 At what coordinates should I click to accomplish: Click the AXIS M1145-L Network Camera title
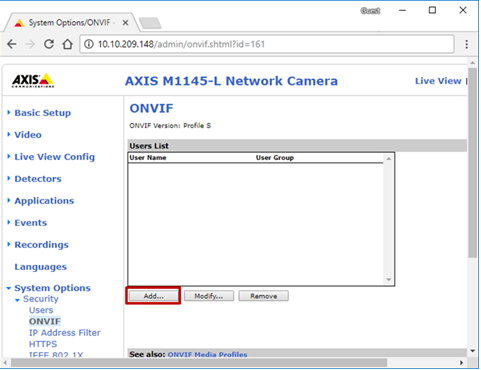(x=231, y=81)
